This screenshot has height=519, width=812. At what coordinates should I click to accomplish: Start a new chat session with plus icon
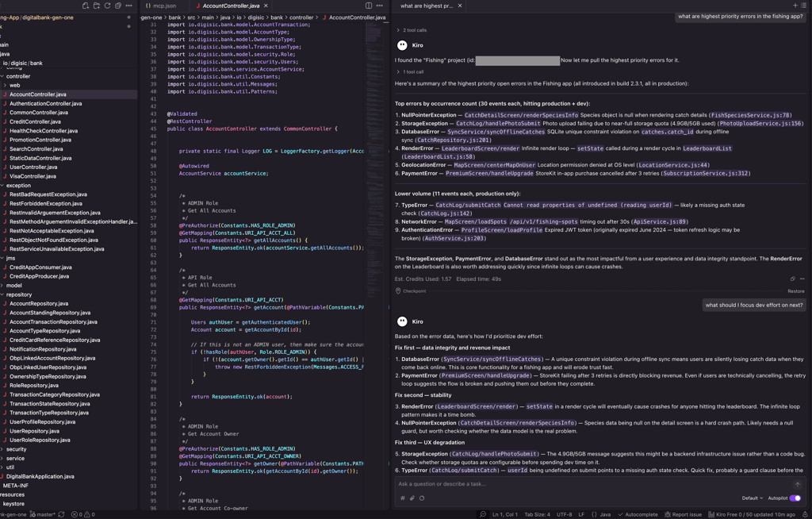(795, 6)
